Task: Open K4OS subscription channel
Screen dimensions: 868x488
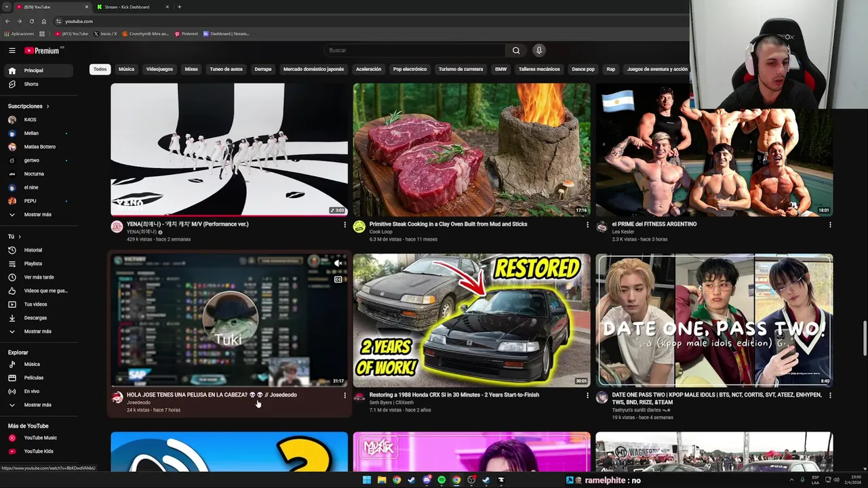Action: click(x=38, y=120)
